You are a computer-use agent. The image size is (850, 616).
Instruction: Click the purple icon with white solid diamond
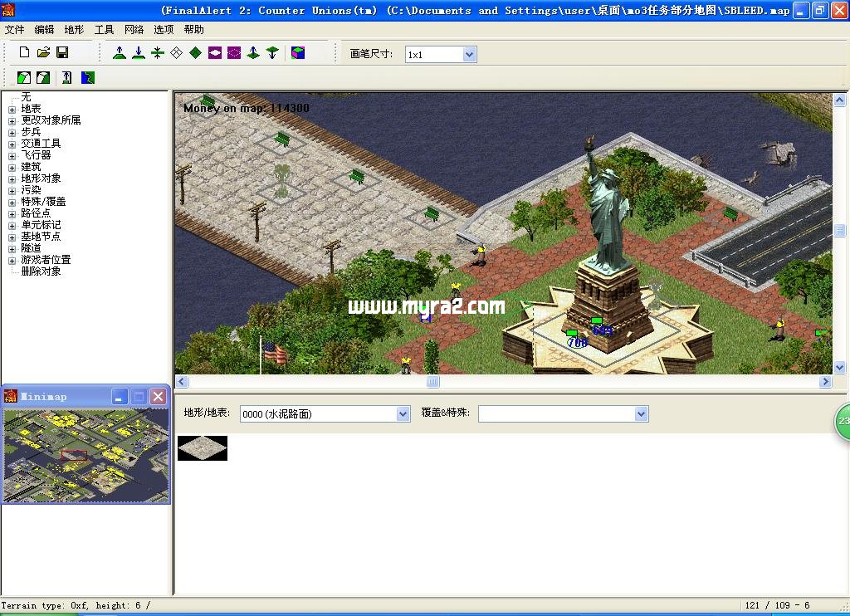(x=215, y=52)
